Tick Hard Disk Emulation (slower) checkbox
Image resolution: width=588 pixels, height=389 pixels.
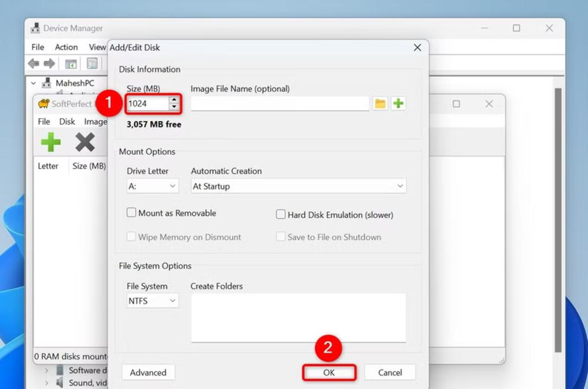[x=280, y=214]
